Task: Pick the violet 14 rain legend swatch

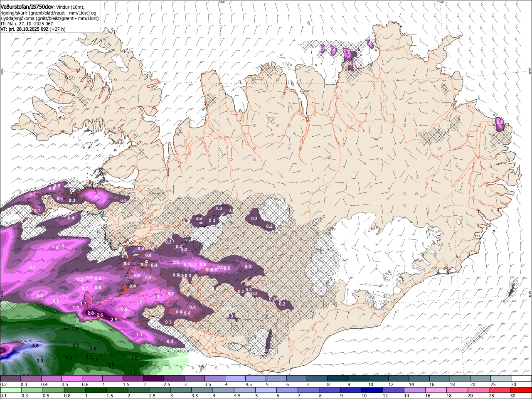Action: 414,390
